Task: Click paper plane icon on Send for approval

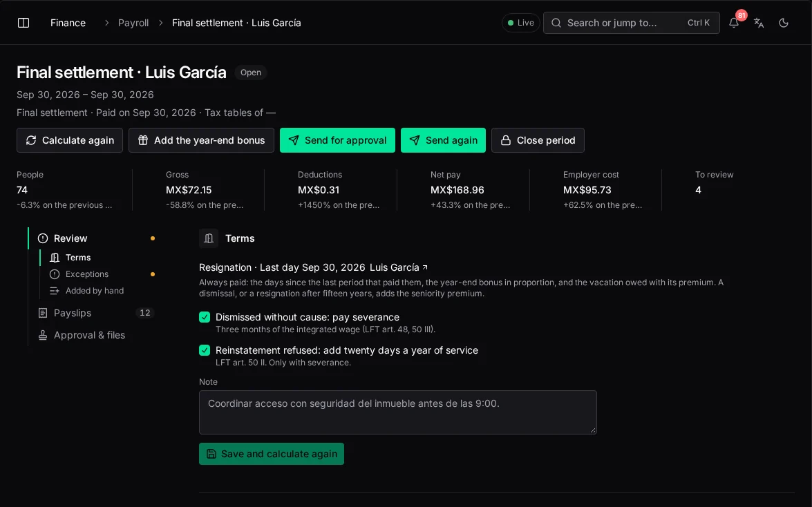Action: click(x=294, y=140)
